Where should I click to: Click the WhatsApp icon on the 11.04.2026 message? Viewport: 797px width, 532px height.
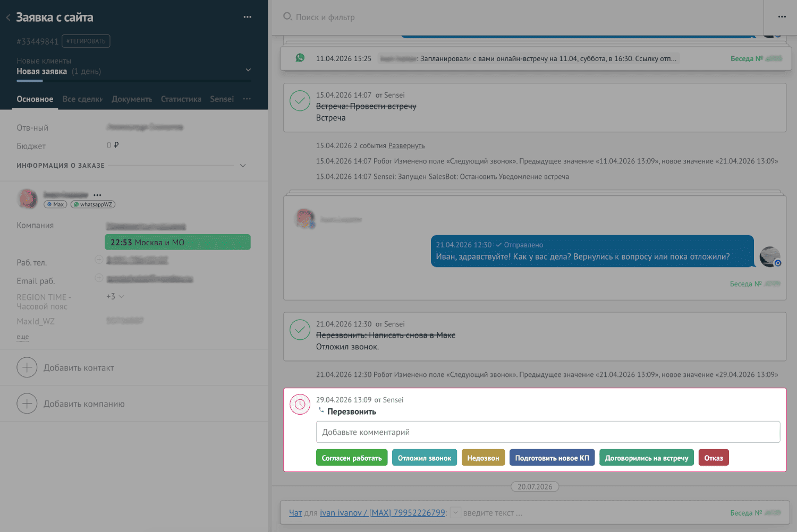pos(300,58)
